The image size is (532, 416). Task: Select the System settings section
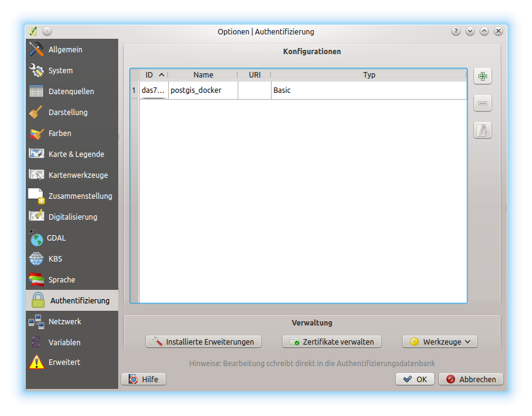pyautogui.click(x=60, y=70)
